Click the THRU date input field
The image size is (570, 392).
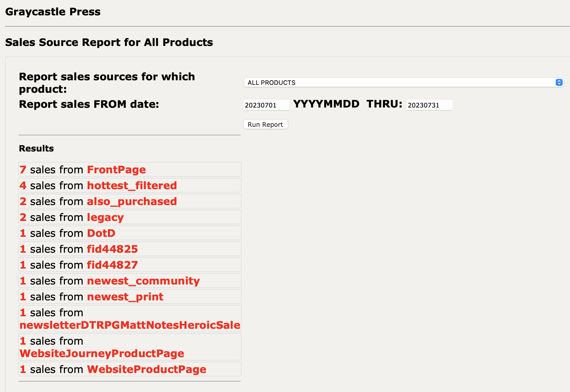pyautogui.click(x=429, y=105)
